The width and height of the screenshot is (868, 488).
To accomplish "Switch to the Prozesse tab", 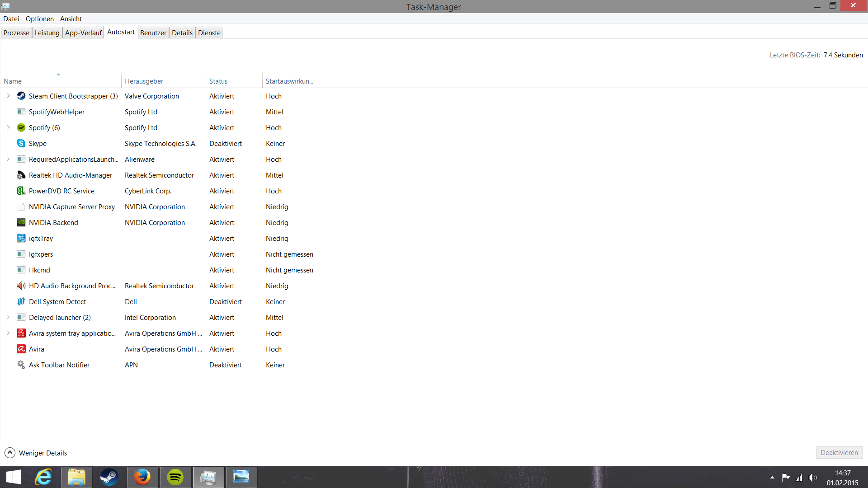I will [16, 33].
